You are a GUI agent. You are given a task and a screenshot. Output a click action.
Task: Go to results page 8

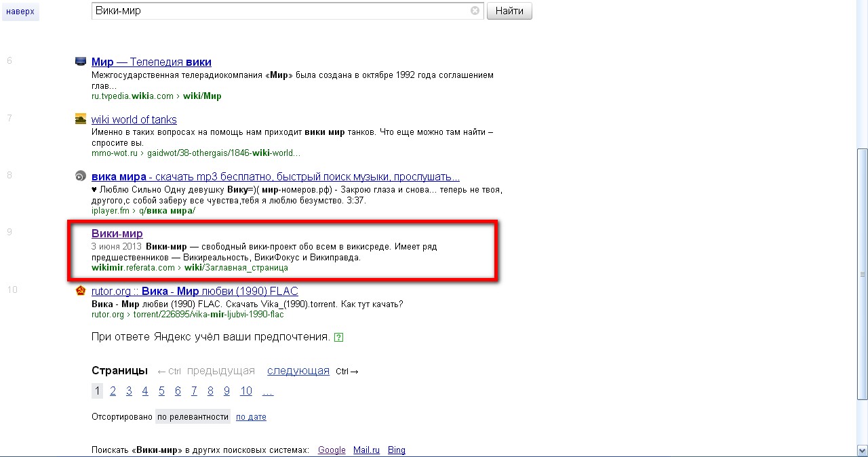(x=210, y=391)
